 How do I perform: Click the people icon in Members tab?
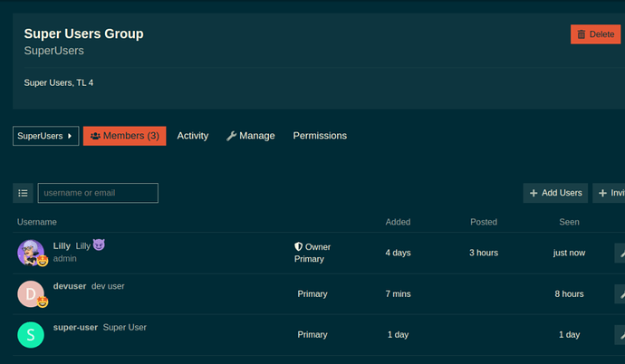95,136
